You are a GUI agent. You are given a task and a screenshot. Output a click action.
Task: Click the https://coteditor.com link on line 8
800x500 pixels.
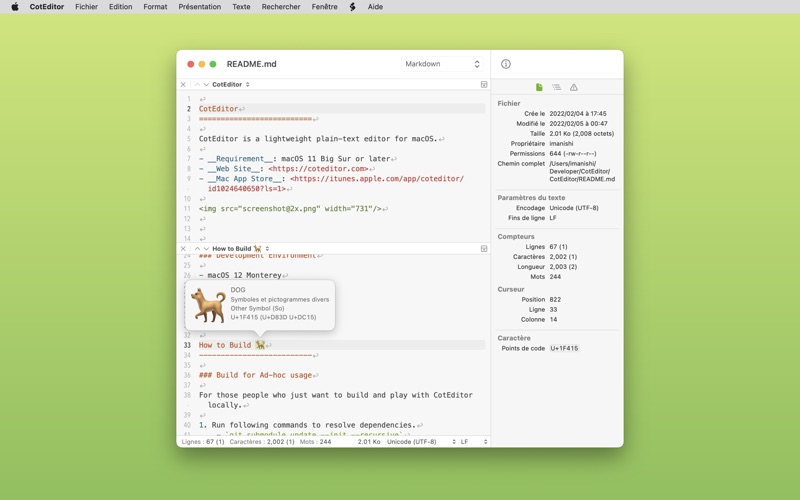(318, 168)
